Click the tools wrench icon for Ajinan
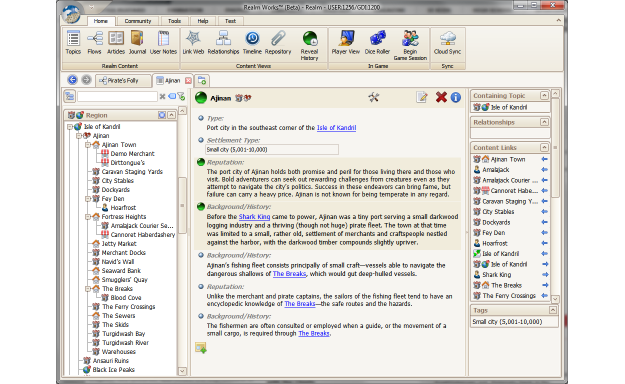 [373, 97]
